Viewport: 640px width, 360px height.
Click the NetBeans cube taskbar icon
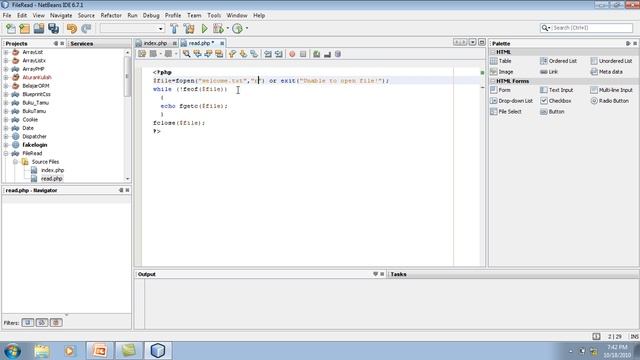click(x=158, y=351)
